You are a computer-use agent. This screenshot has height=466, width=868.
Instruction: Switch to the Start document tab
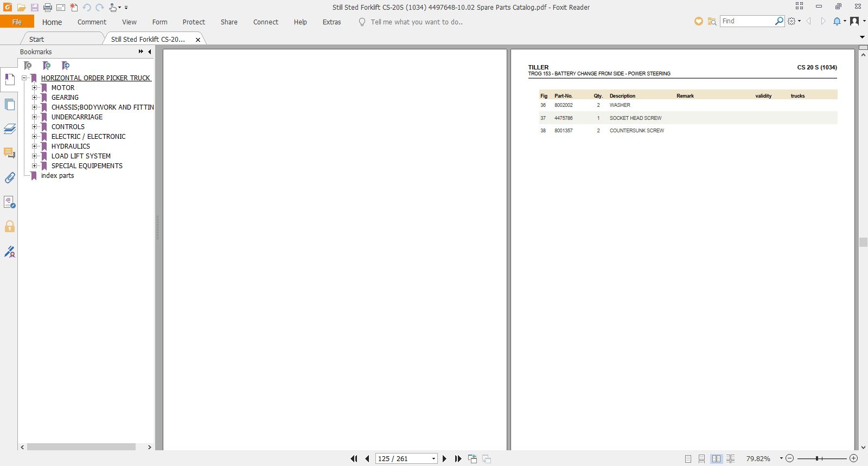point(36,39)
